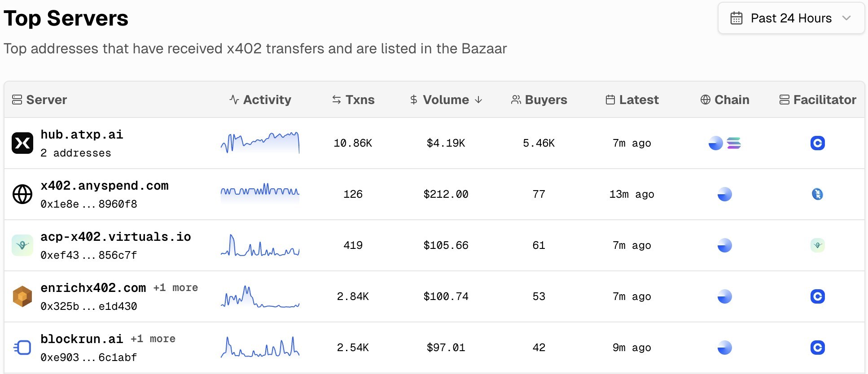Expand the "+1 more" label beside enrichx402.com
Screen dimensions: 868x374
pos(175,287)
